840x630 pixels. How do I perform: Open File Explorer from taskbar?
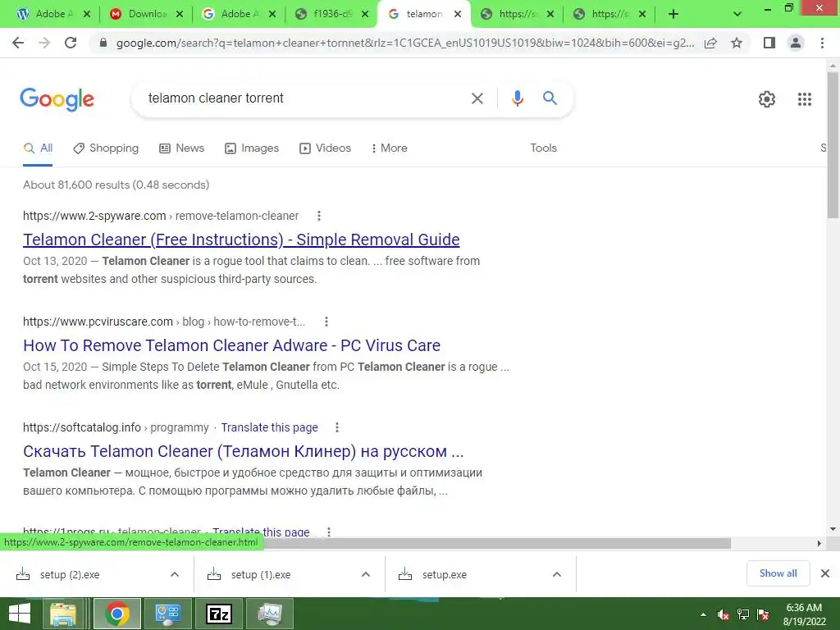(63, 614)
